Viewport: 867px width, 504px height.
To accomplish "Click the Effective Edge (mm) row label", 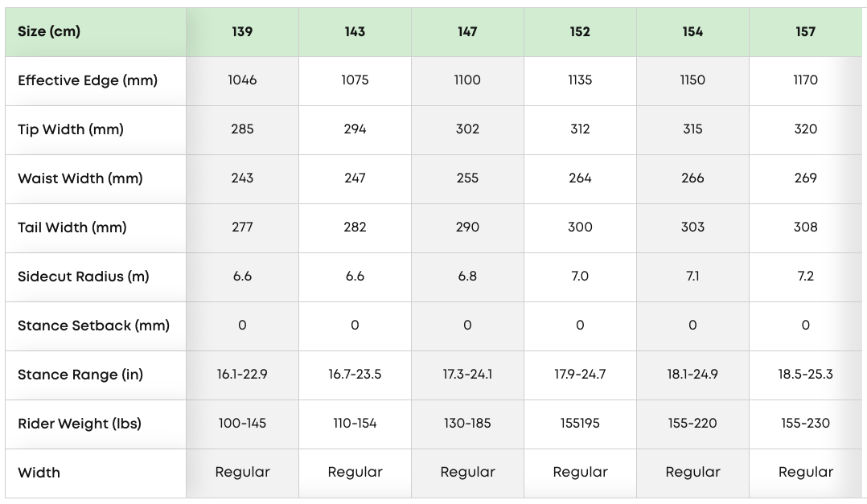I will pos(88,80).
